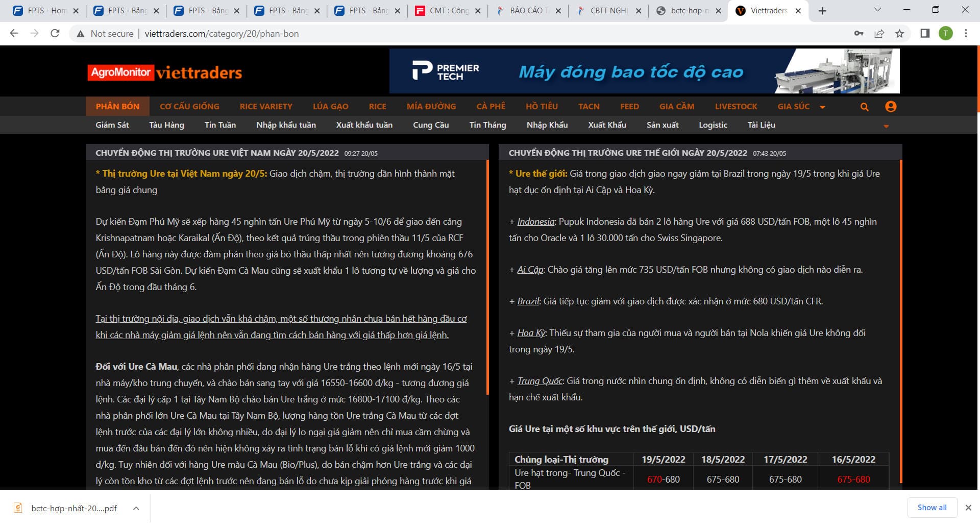Open the Premier Tech banner advertisement

tap(644, 71)
